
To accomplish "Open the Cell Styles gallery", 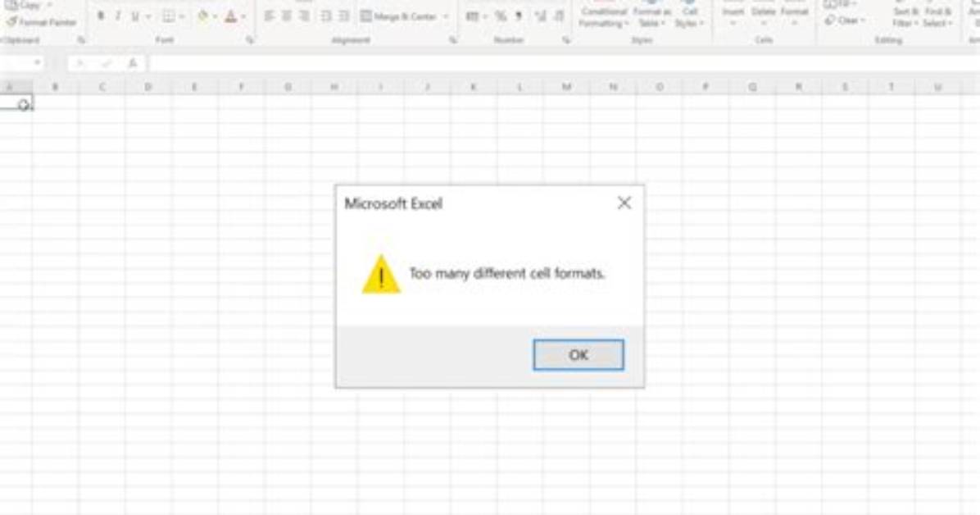I will point(689,15).
